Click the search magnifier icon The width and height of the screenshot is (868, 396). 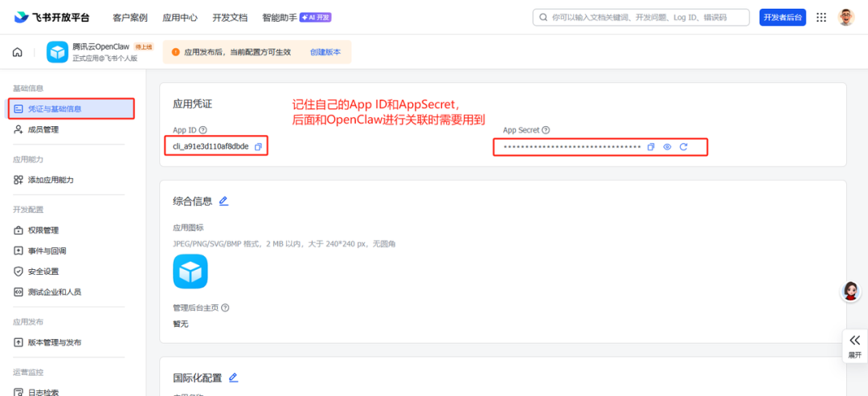tap(543, 17)
